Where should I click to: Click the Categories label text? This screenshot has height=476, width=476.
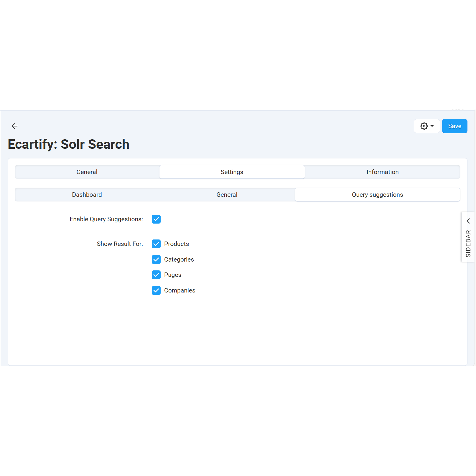[179, 260]
